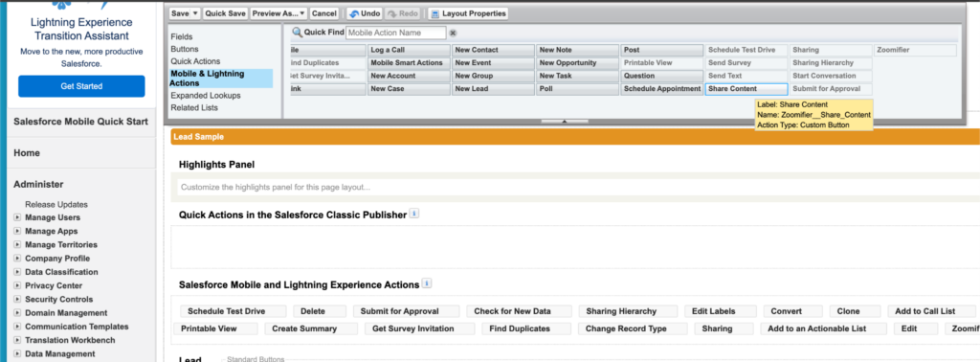Click the Get Started button
Viewport: 980px width, 362px height.
(81, 86)
